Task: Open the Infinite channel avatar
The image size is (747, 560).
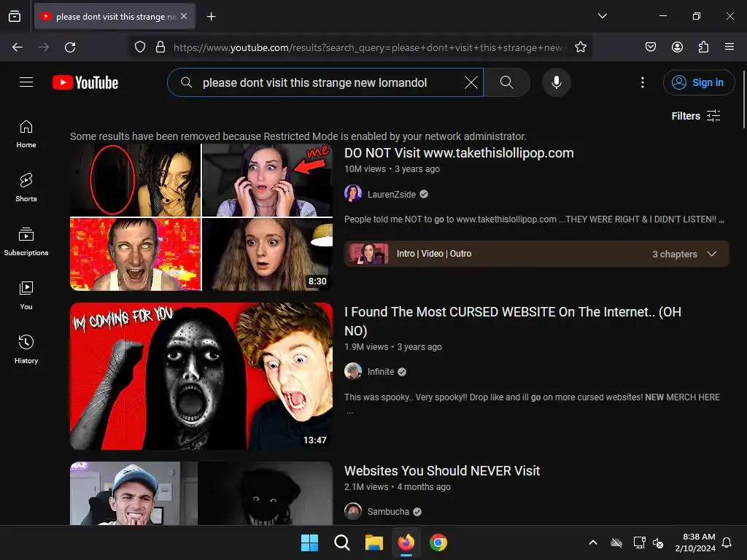Action: (353, 371)
